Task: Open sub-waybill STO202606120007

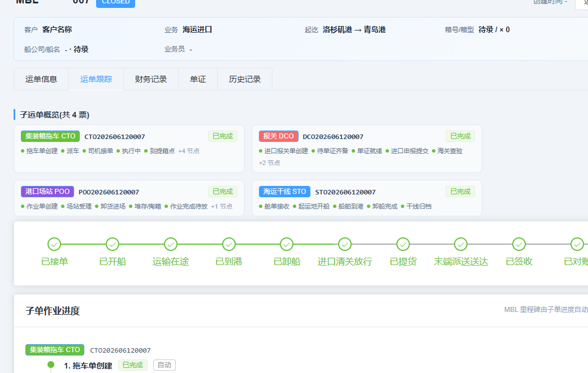Action: pyautogui.click(x=345, y=192)
